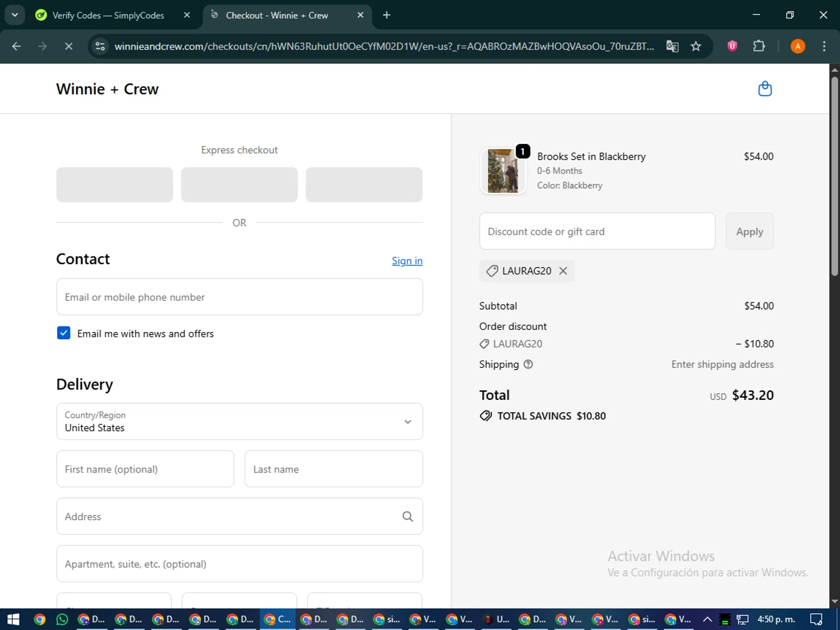Click the Address input field
Image resolution: width=840 pixels, height=630 pixels.
(x=239, y=516)
